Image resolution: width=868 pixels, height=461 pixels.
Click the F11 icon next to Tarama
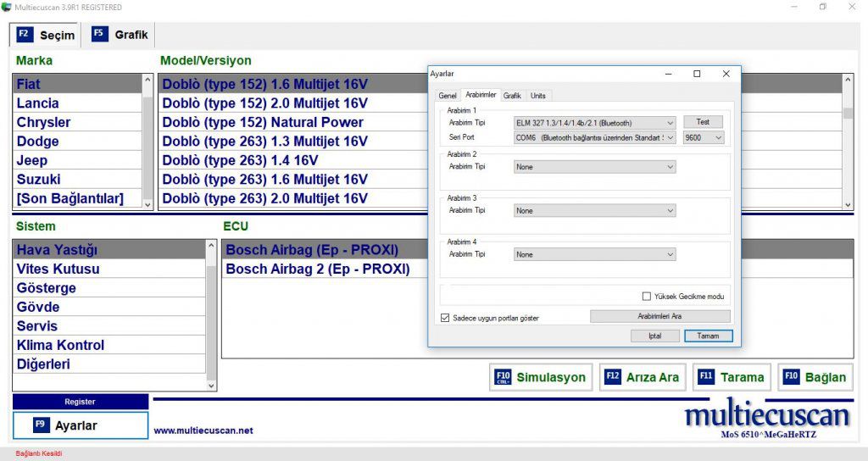(x=706, y=377)
